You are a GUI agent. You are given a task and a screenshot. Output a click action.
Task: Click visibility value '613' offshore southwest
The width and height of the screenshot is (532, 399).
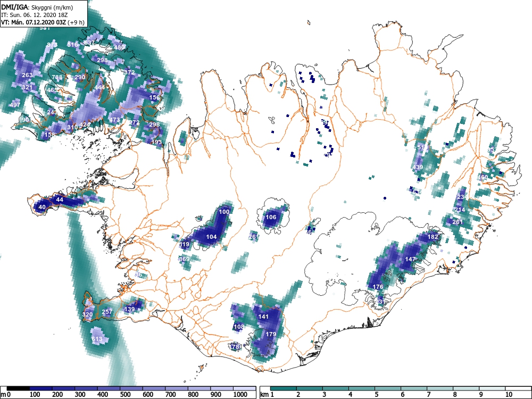(x=97, y=339)
